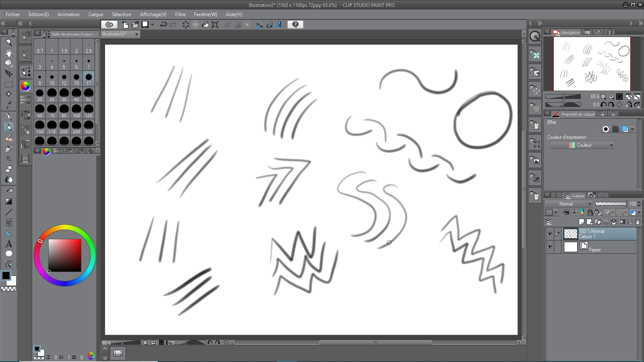Click the delete layer trash icon
The height and width of the screenshot is (362, 644).
coord(638,222)
